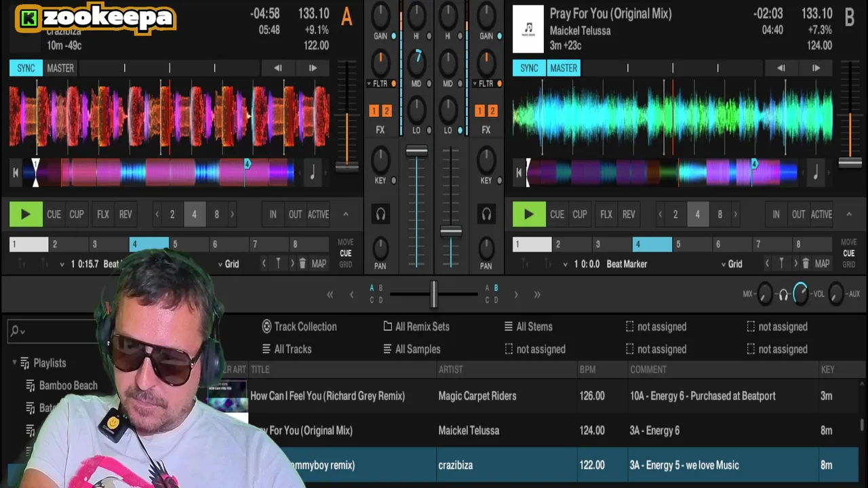Click the browser search magnifier icon
The image size is (868, 488).
14,331
